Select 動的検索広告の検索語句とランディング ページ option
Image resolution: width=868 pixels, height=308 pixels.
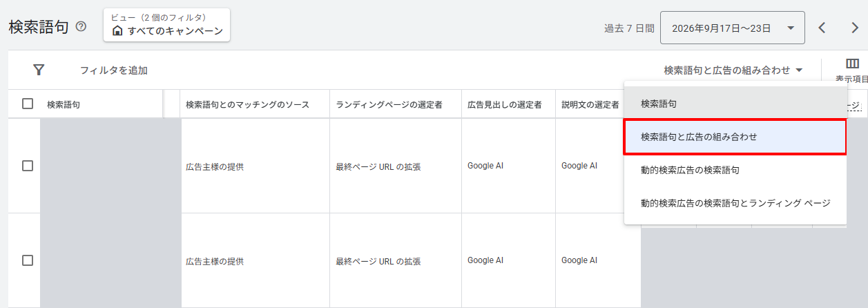735,203
